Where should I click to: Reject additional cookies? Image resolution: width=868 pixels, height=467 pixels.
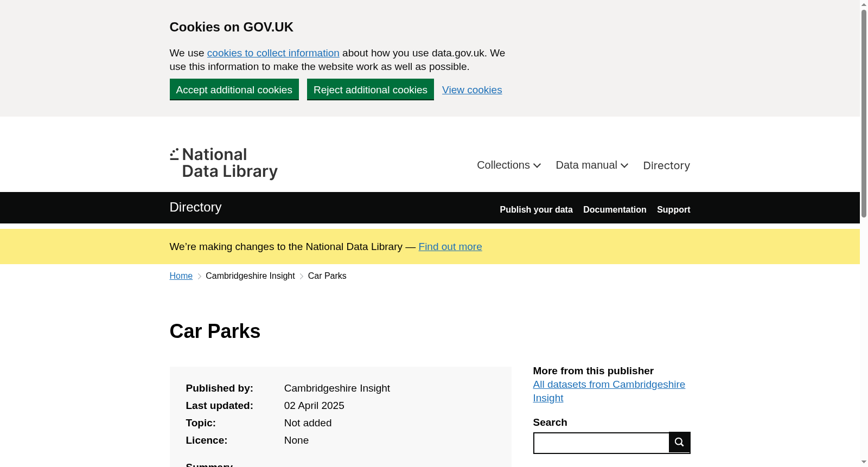point(371,89)
